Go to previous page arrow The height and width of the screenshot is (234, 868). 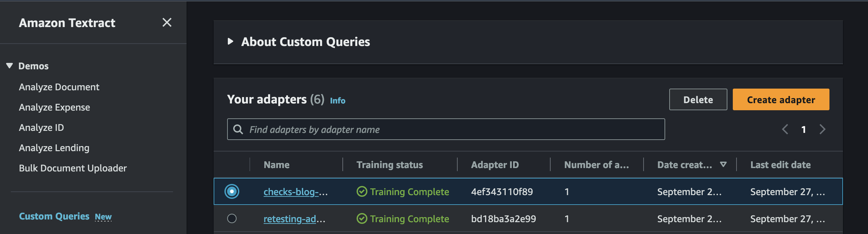point(785,129)
